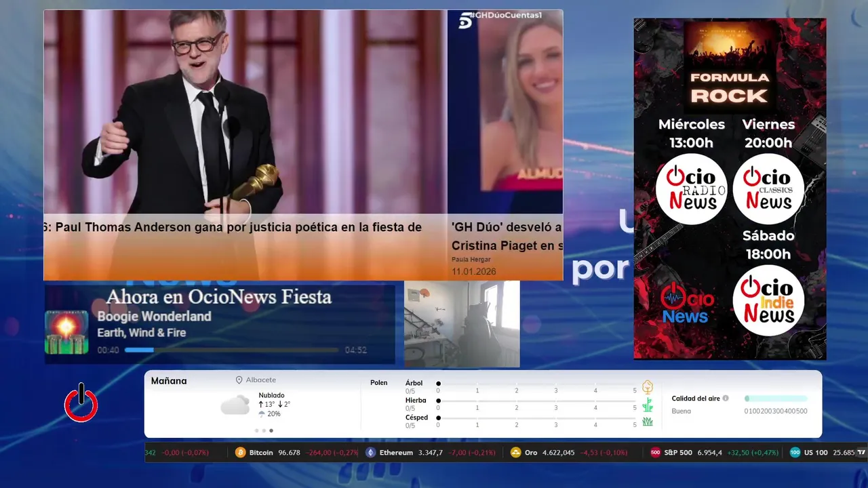The image size is (868, 488).
Task: Click the 'Buena' air quality rating
Action: point(682,411)
